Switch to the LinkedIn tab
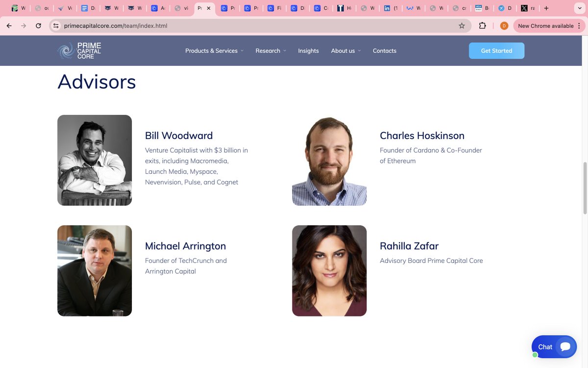The height and width of the screenshot is (368, 588). (x=391, y=8)
